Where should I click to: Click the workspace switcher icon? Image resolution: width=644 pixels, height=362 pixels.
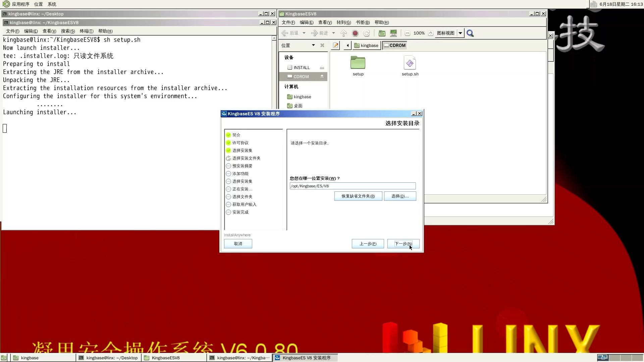[x=603, y=357]
